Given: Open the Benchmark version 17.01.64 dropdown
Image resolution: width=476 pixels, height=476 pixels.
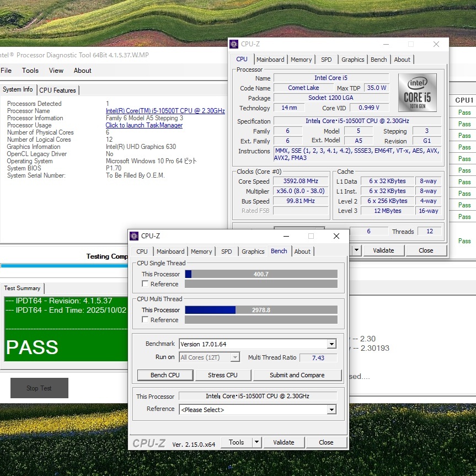Looking at the screenshot, I should [331, 344].
